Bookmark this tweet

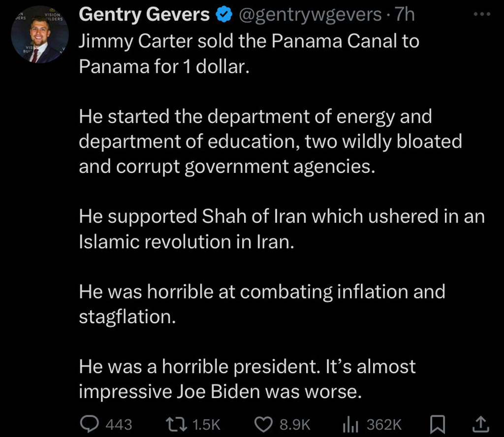(438, 423)
